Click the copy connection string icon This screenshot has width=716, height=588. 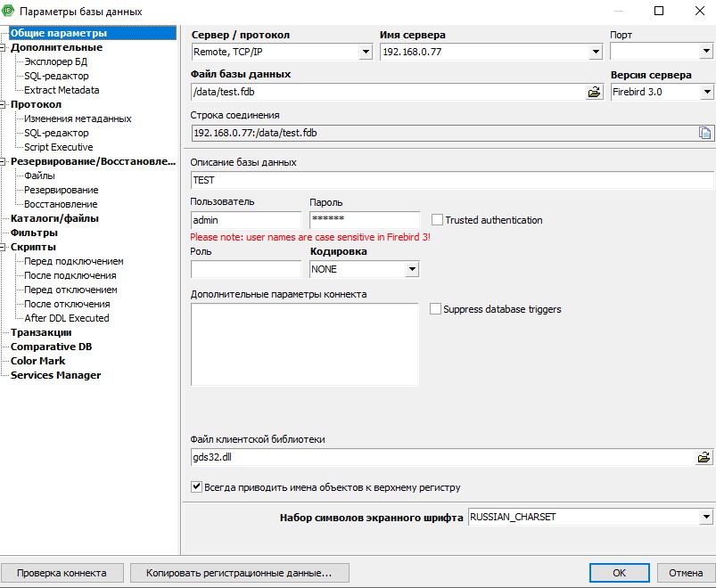pos(704,133)
